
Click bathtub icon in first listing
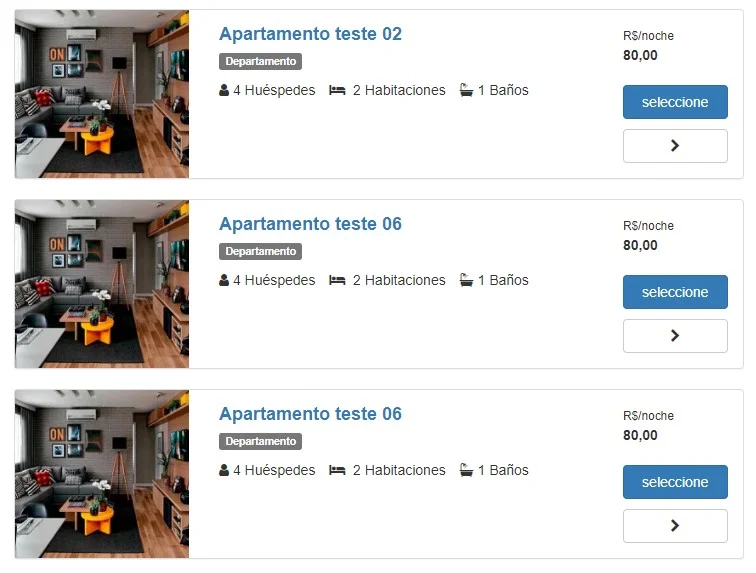click(466, 90)
